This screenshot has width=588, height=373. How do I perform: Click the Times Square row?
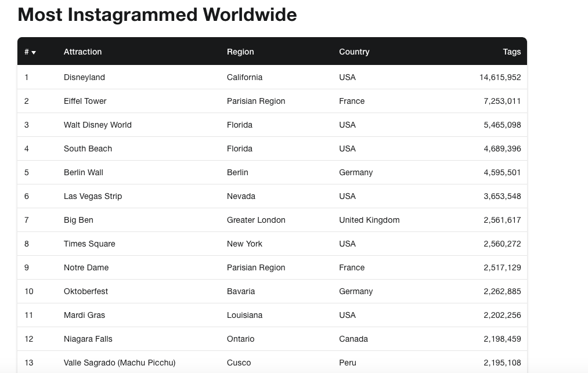89,244
